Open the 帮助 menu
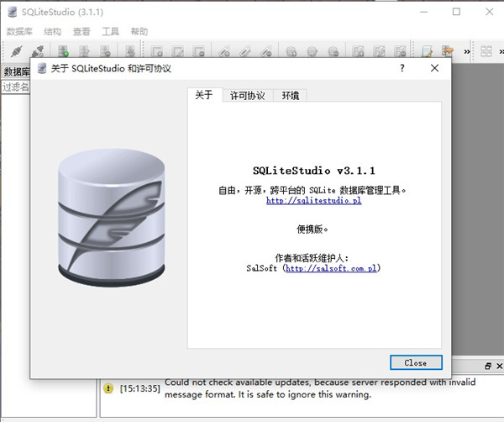This screenshot has height=422, width=504. (x=139, y=31)
